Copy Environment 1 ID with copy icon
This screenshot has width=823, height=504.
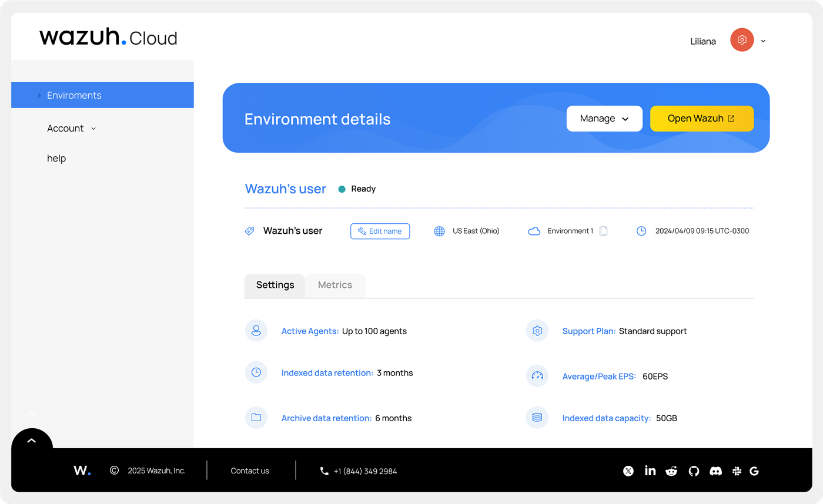click(x=603, y=231)
